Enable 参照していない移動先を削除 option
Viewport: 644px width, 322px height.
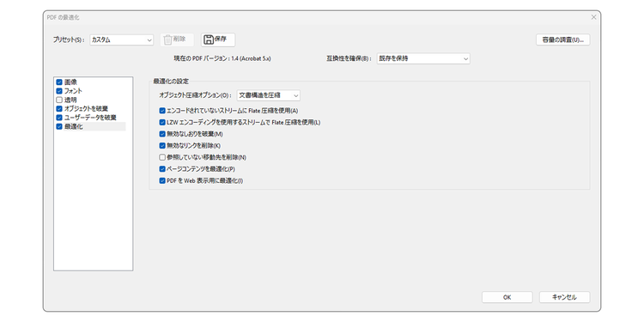pos(162,157)
